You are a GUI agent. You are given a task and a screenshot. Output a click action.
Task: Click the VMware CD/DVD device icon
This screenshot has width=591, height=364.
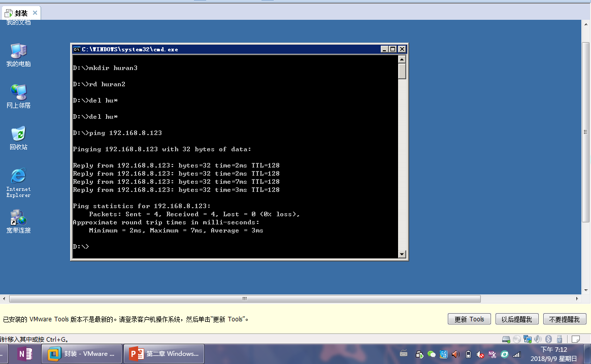(517, 339)
